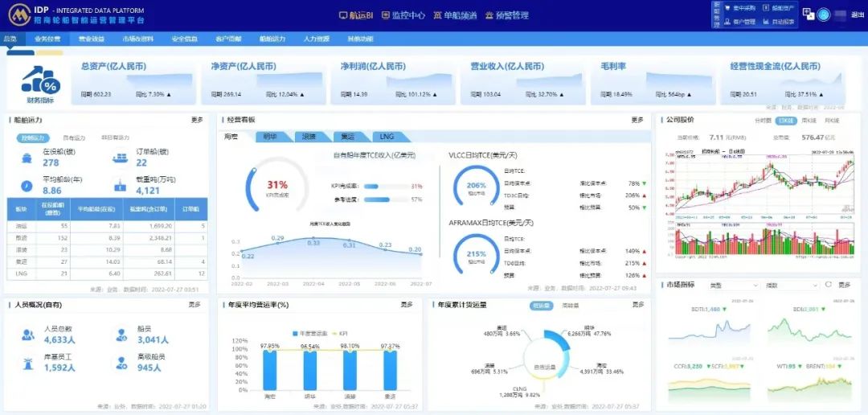Click the 财务指标 finance icon
The image size is (868, 415).
pos(41,81)
